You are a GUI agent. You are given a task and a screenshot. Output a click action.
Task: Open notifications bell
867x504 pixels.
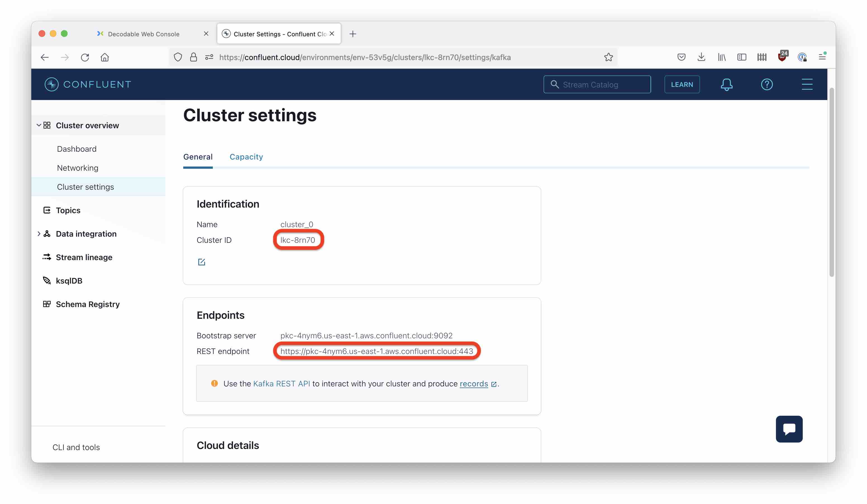tap(727, 84)
